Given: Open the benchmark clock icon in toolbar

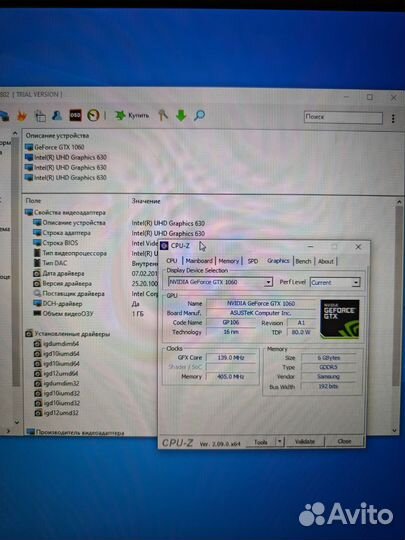Looking at the screenshot, I should [x=93, y=115].
